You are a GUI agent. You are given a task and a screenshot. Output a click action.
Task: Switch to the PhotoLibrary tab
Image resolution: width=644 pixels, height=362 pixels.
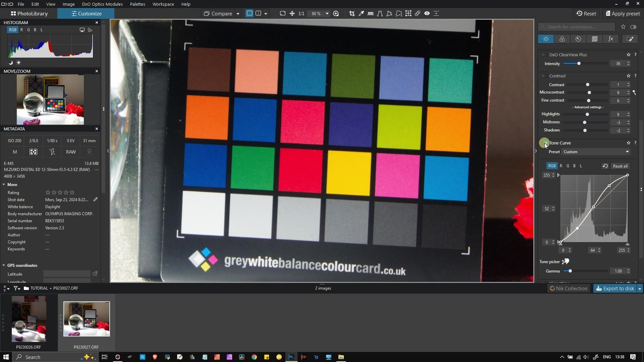pos(29,13)
